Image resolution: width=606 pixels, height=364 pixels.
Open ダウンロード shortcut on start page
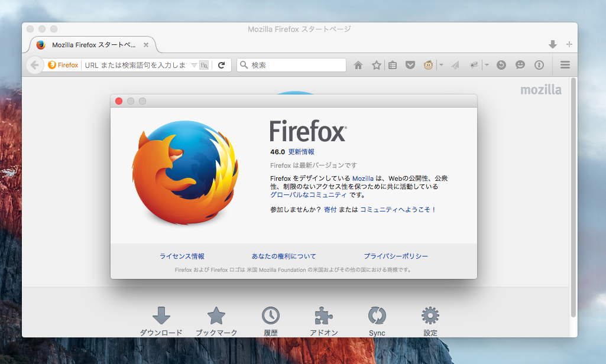(x=161, y=321)
